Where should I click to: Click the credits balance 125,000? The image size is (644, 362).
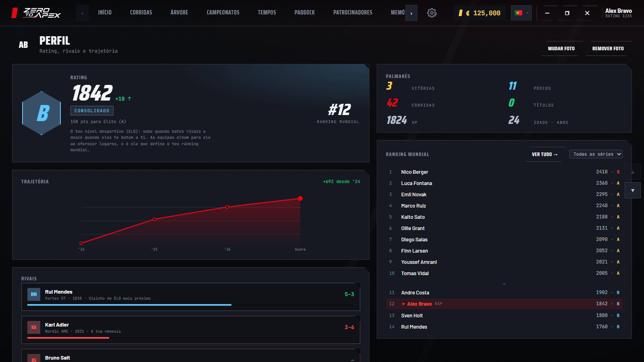(x=480, y=13)
